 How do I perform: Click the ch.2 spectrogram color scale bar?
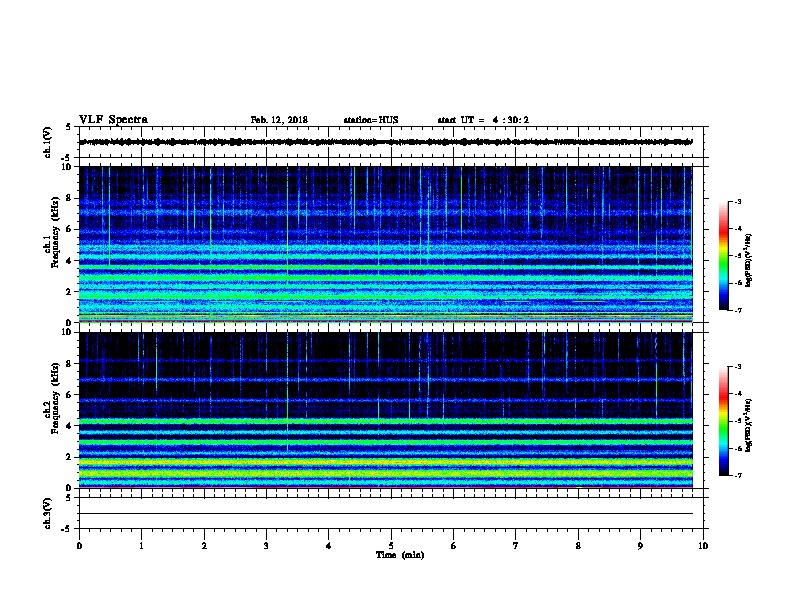click(x=724, y=421)
